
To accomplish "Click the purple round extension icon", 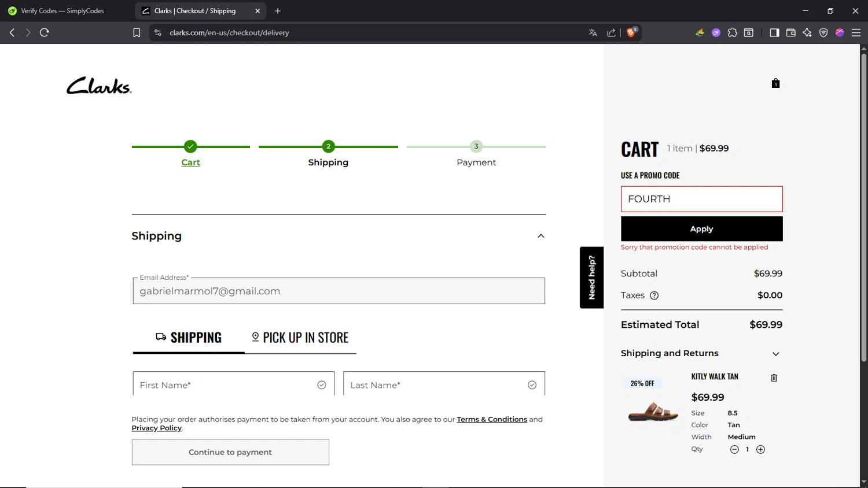I will tap(716, 33).
